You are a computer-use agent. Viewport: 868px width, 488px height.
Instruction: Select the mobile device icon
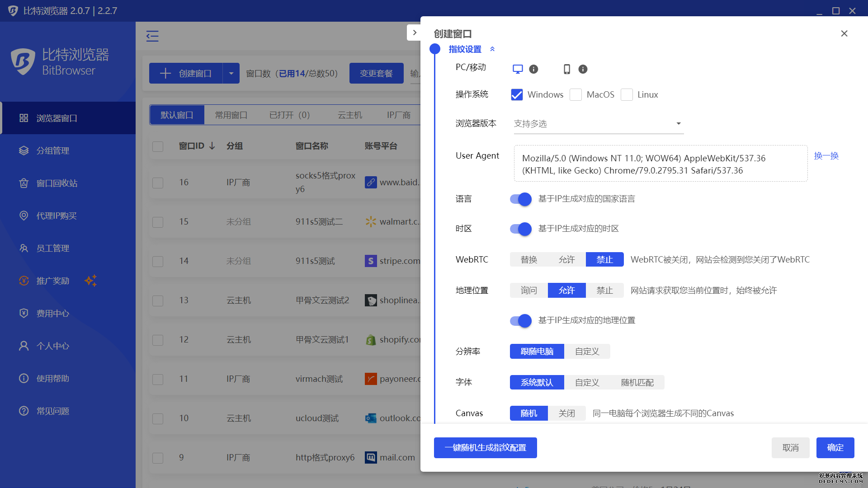tap(566, 69)
